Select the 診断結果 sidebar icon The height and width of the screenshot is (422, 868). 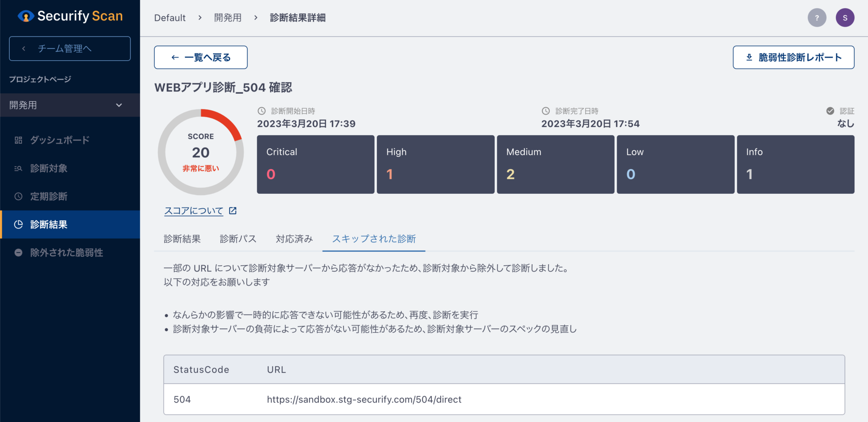click(x=18, y=224)
